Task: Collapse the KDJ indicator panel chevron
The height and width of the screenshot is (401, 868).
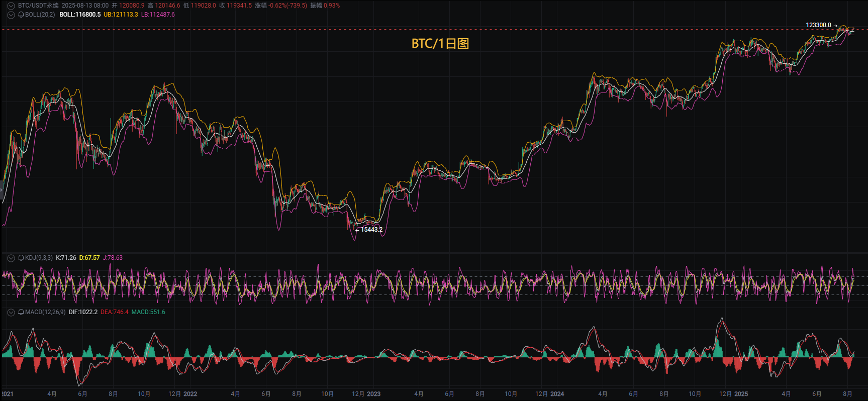Action: (11, 258)
